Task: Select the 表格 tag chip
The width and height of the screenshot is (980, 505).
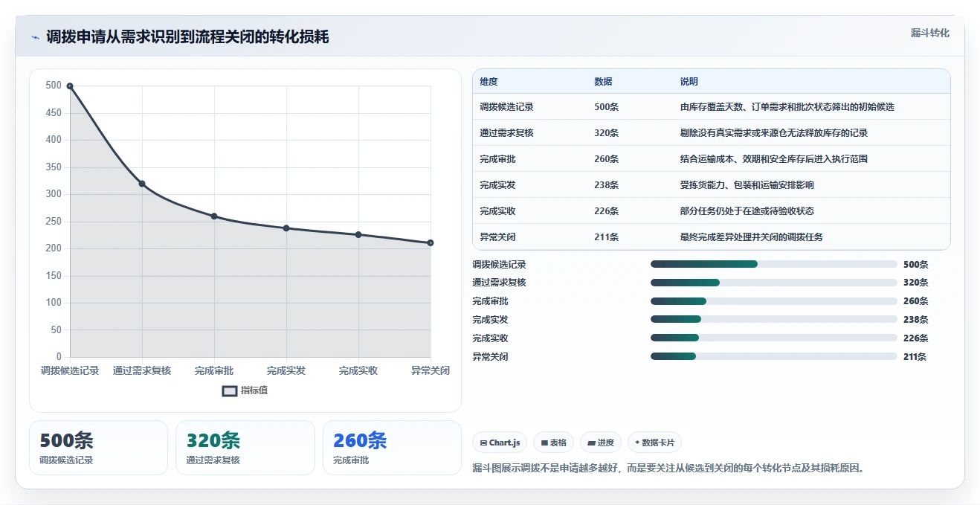Action: [x=553, y=443]
